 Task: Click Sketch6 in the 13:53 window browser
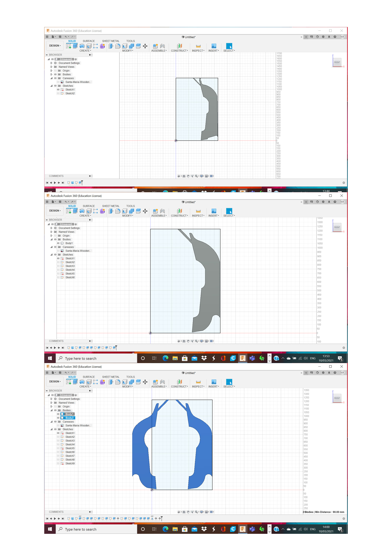pos(70,277)
